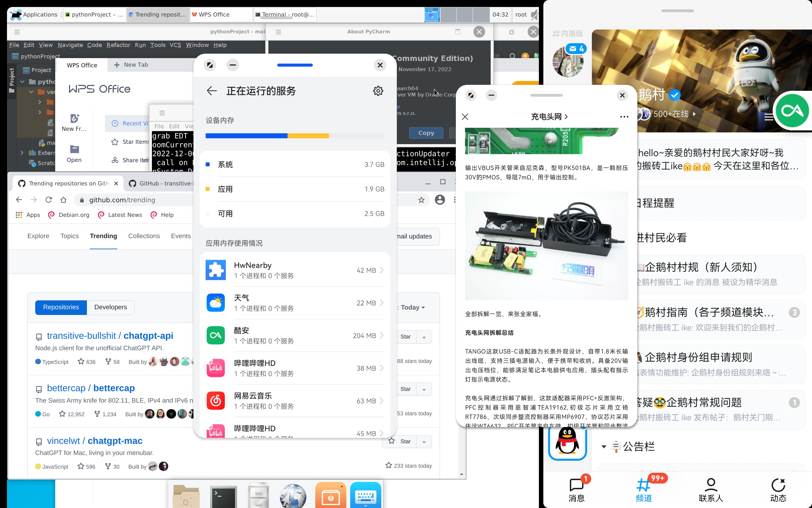This screenshot has height=508, width=812.
Task: Click keyboard icon in the dock
Action: 365,495
